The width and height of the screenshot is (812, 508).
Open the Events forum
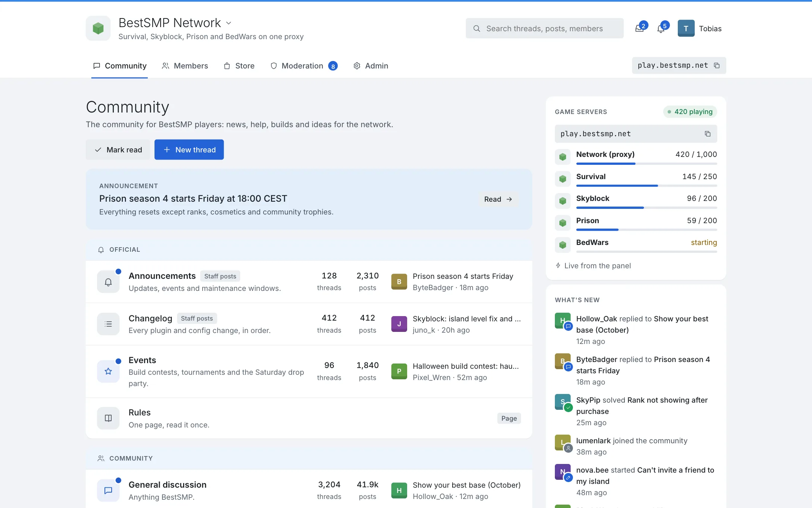pos(142,360)
